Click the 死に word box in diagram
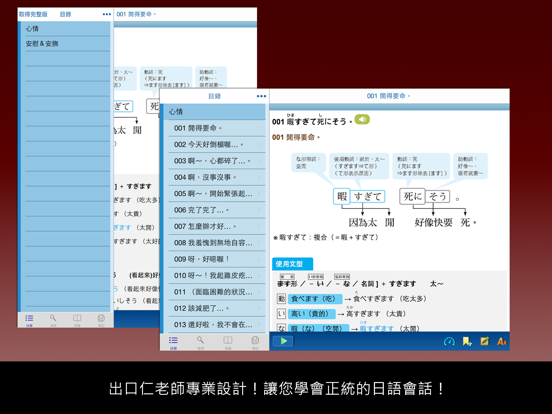 point(412,196)
